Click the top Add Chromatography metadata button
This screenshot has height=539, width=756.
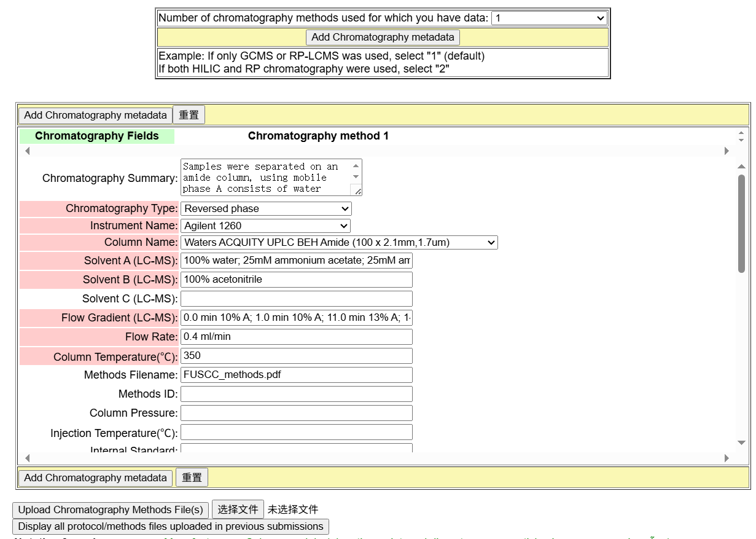[383, 37]
